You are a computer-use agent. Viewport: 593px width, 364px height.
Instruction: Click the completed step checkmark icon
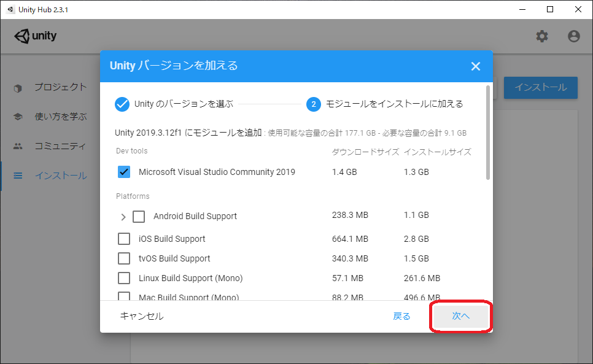(122, 104)
